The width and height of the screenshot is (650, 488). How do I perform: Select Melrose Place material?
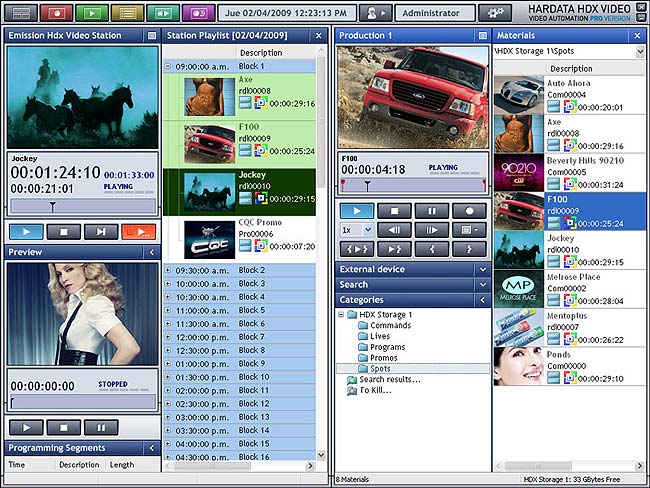point(569,289)
